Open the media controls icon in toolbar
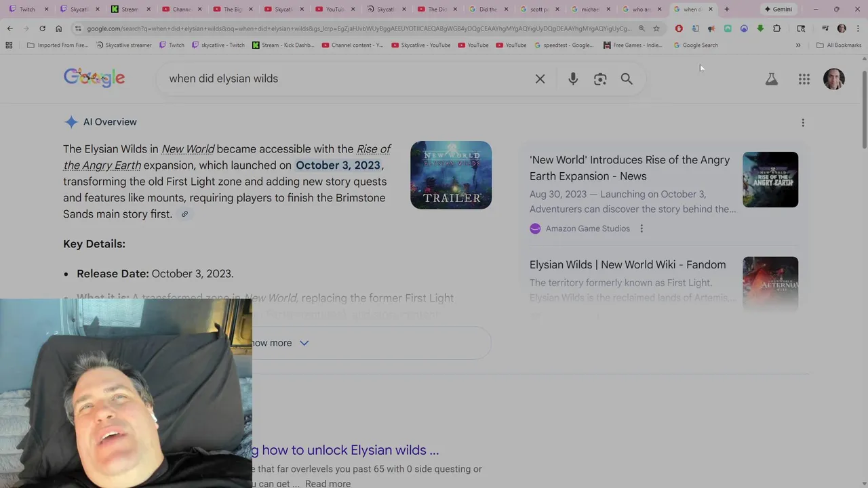Image resolution: width=868 pixels, height=488 pixels. click(825, 28)
